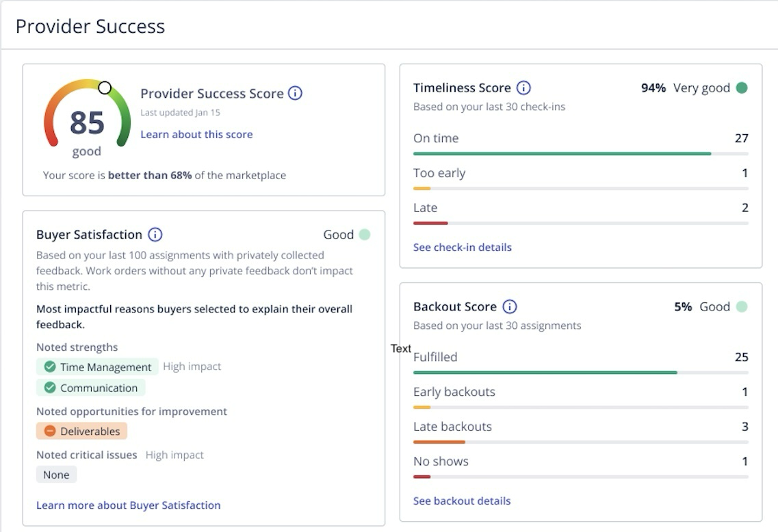Click the Late backouts label

point(452,427)
